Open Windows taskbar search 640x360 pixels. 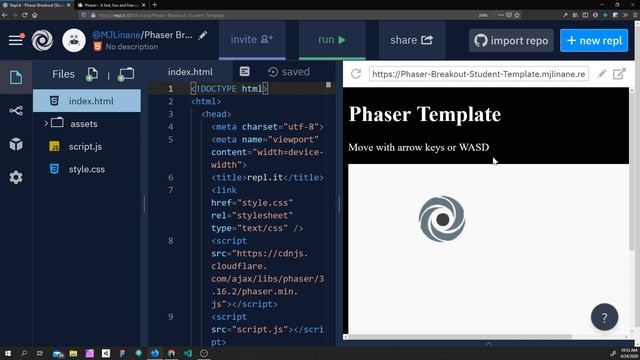coord(24,353)
